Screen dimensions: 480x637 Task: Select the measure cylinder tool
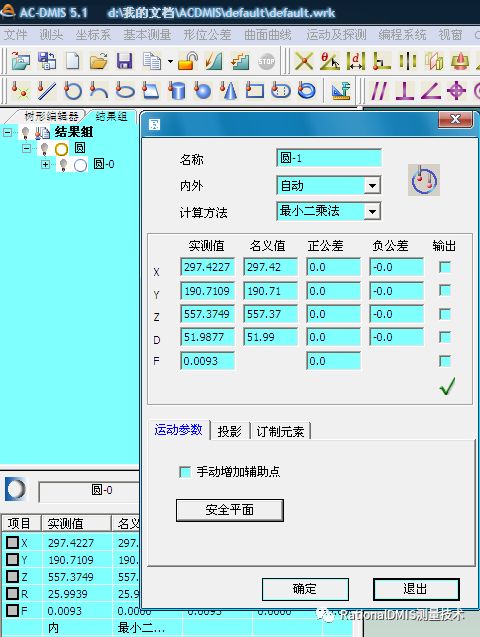click(x=177, y=91)
